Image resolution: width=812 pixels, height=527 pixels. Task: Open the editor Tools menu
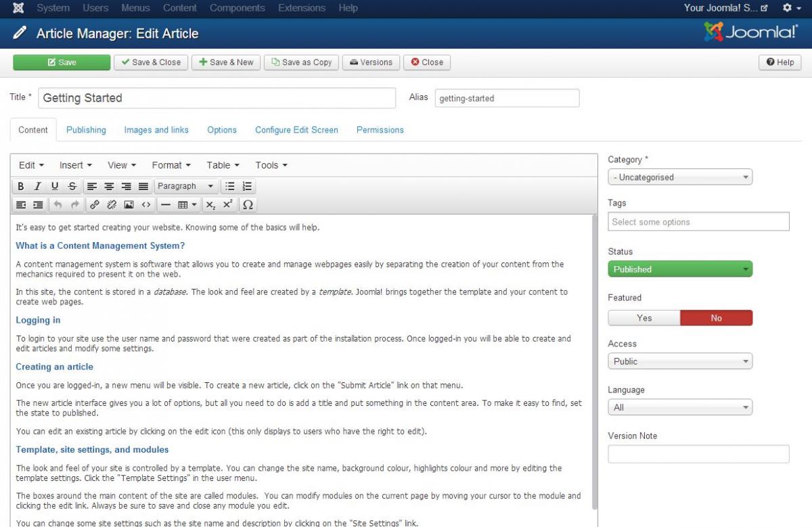[x=271, y=165]
